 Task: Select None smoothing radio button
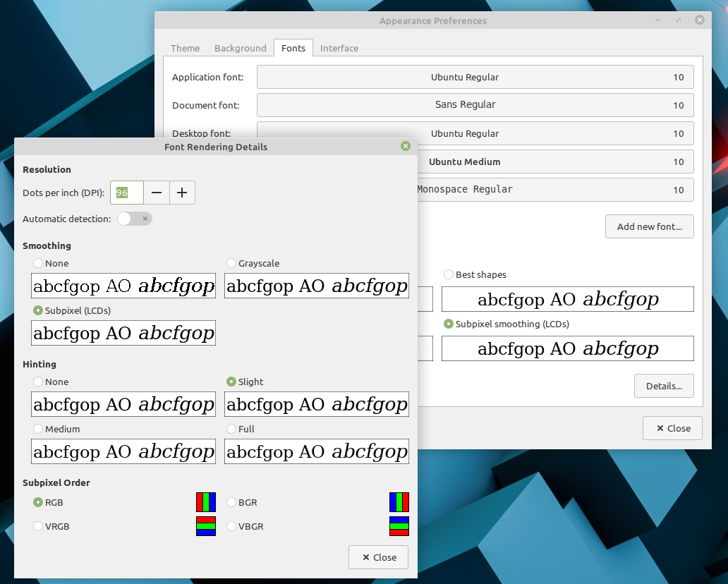[x=38, y=263]
